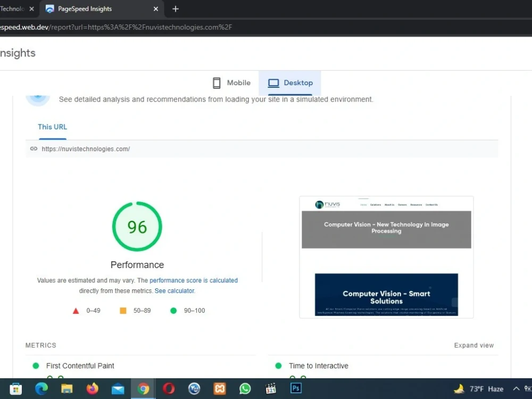Click the orange square 50–89 legend icon

click(123, 311)
